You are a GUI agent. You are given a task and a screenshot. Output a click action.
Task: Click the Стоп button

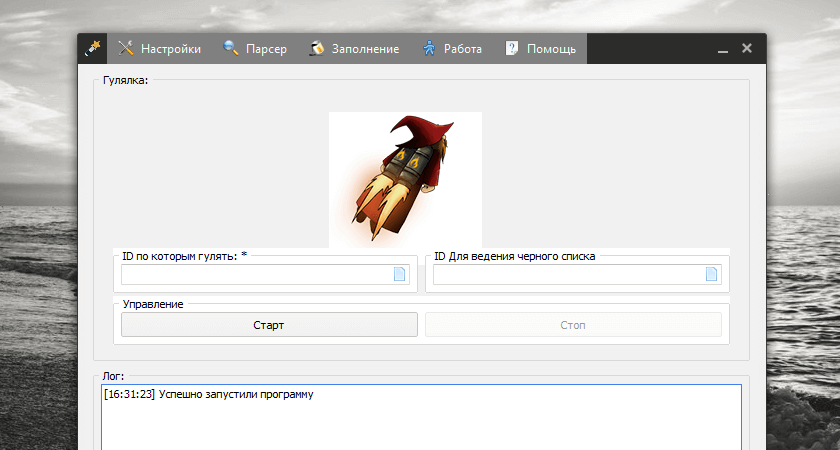[573, 325]
